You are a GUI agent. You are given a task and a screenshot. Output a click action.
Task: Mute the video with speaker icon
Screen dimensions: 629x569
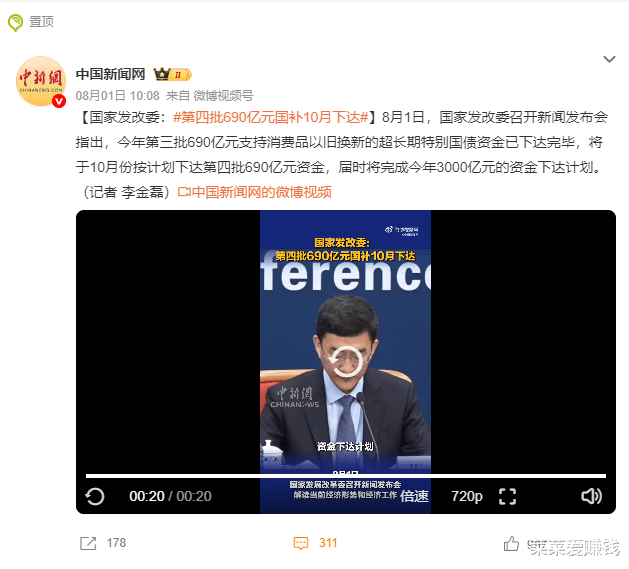[591, 496]
